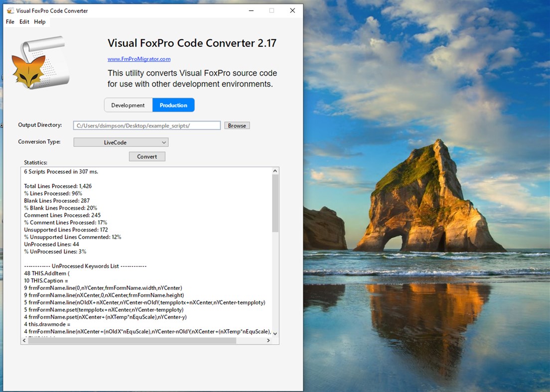Viewport: 550px width, 392px height.
Task: Click the line "9 frmFormName.line(0,nYCenter,frmFormName.width,nYCenter)"
Action: click(103, 288)
